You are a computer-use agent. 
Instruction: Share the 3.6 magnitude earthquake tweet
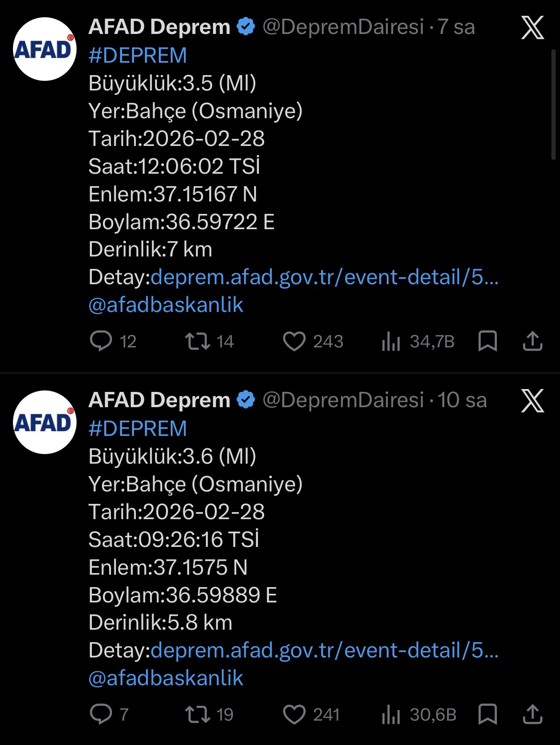click(532, 714)
